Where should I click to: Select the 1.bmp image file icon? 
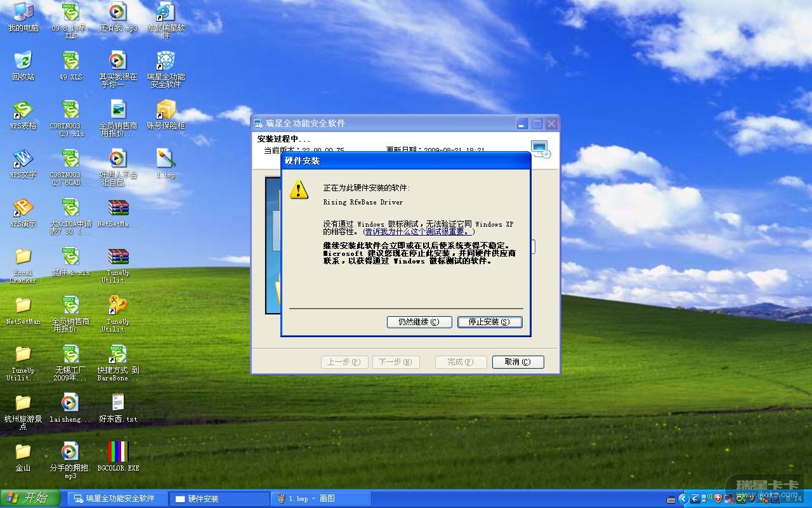pyautogui.click(x=166, y=164)
